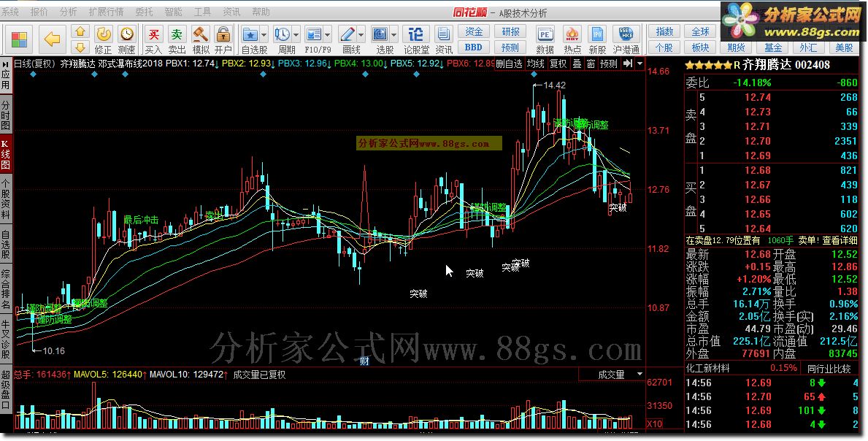Click the 选股 stock picker icon

[381, 35]
